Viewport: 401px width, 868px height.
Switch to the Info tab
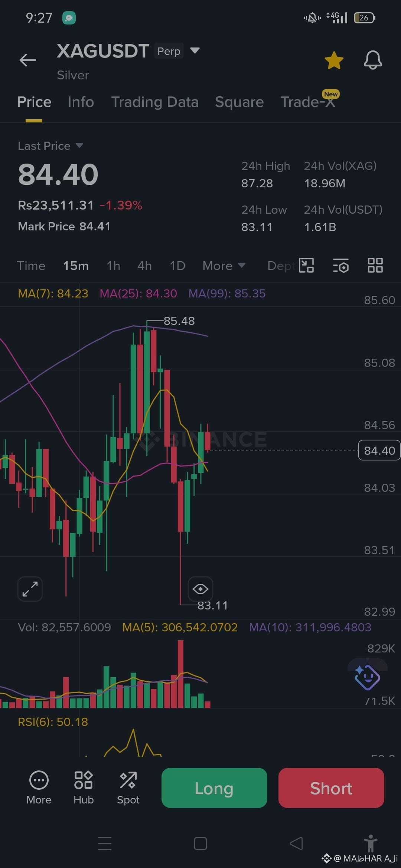pos(81,102)
